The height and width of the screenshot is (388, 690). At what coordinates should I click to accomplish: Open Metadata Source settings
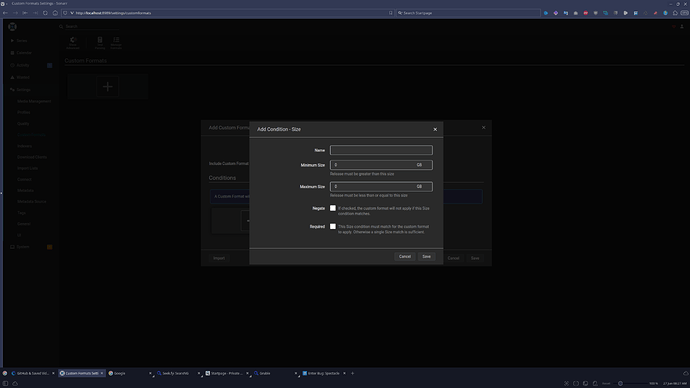tap(32, 201)
